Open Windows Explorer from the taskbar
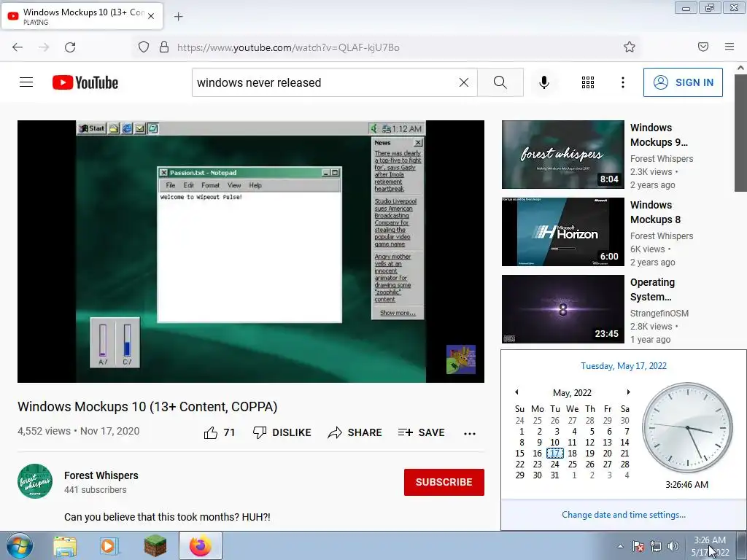The height and width of the screenshot is (560, 747). tap(65, 546)
